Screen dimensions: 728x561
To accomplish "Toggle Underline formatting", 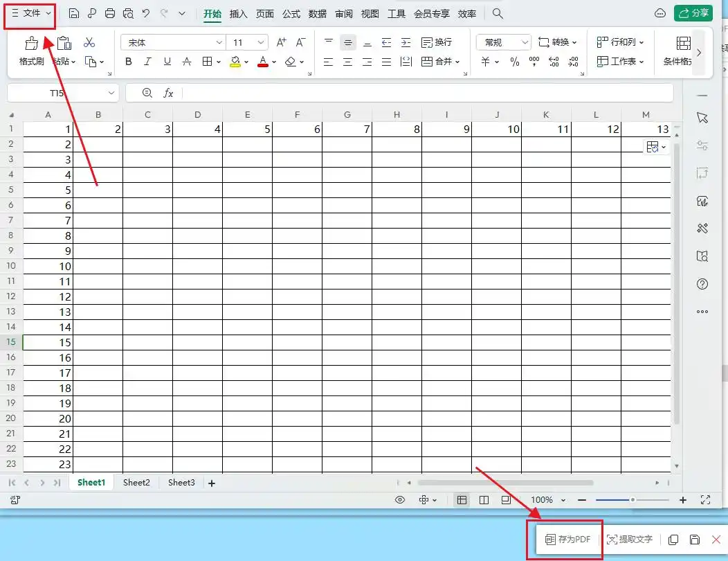I will 167,62.
